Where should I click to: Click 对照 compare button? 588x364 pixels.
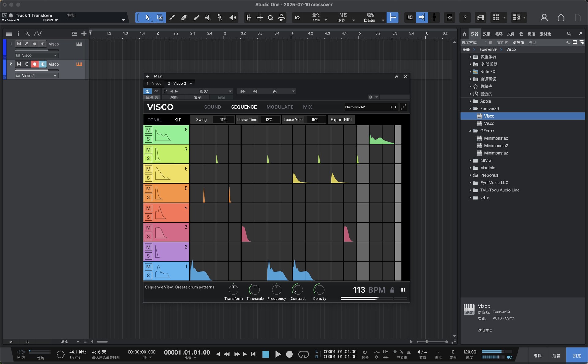point(174,97)
